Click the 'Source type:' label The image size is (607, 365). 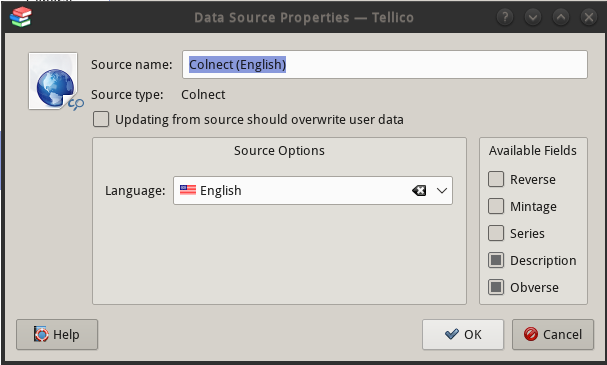coord(127,94)
